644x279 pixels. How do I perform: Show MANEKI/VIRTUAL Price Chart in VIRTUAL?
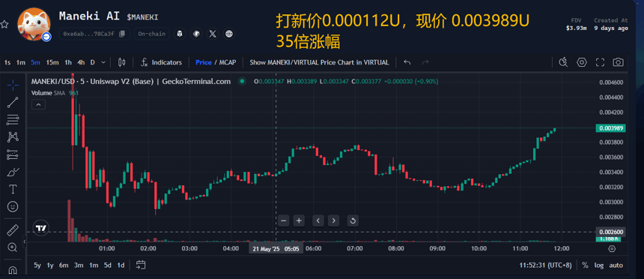point(319,62)
